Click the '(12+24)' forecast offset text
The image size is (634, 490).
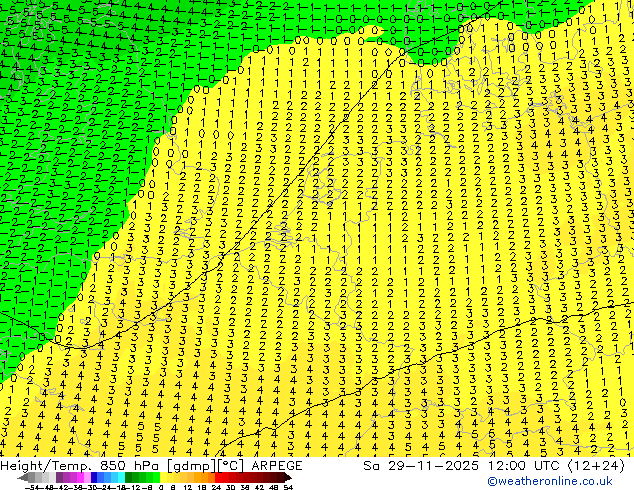(x=596, y=466)
